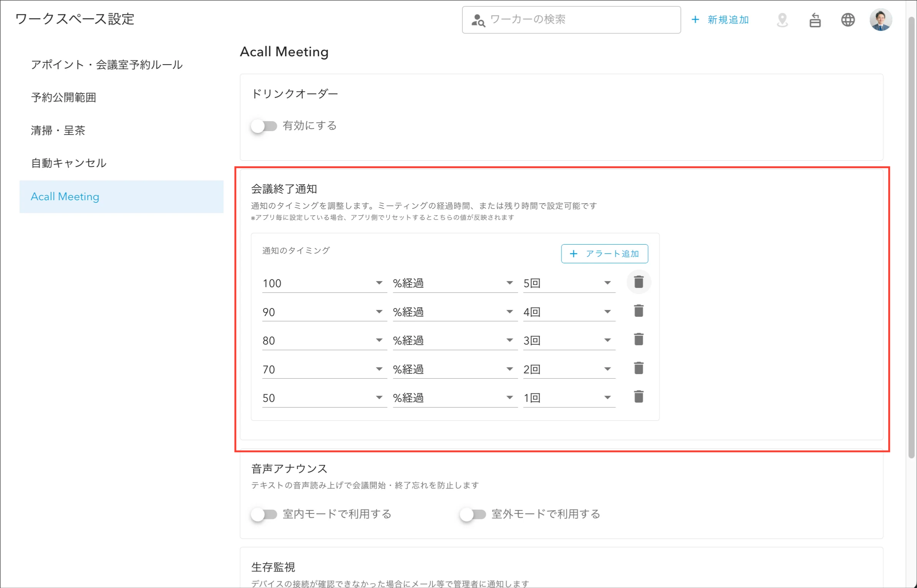The image size is (917, 588).
Task: Click the 会議終了通知 heading
Action: pyautogui.click(x=284, y=189)
